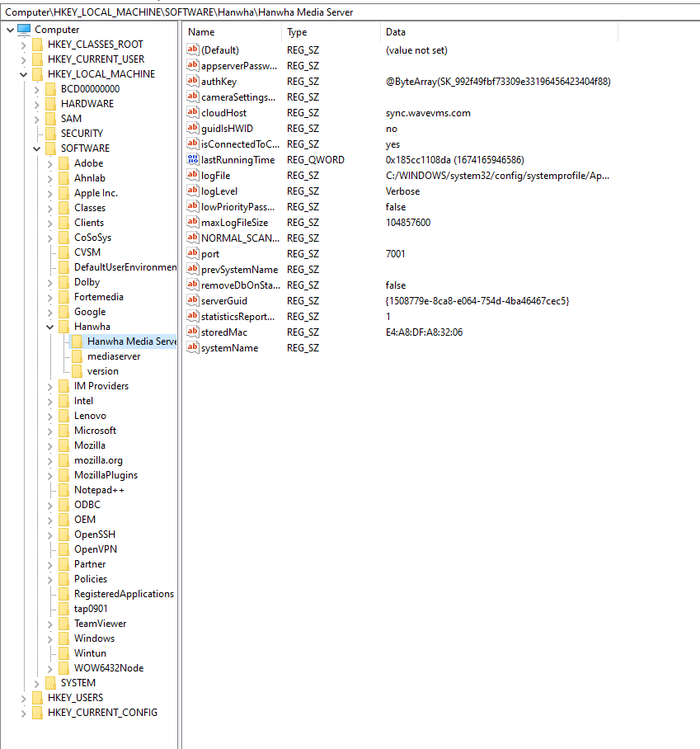Click the guidIsHWID string value icon
Viewport: 700px width, 749px height.
pyautogui.click(x=192, y=128)
